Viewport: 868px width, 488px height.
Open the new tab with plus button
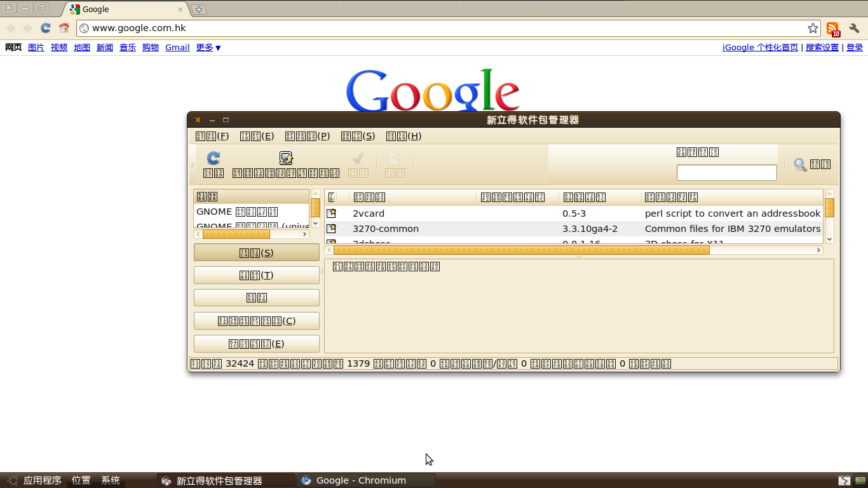pyautogui.click(x=199, y=10)
